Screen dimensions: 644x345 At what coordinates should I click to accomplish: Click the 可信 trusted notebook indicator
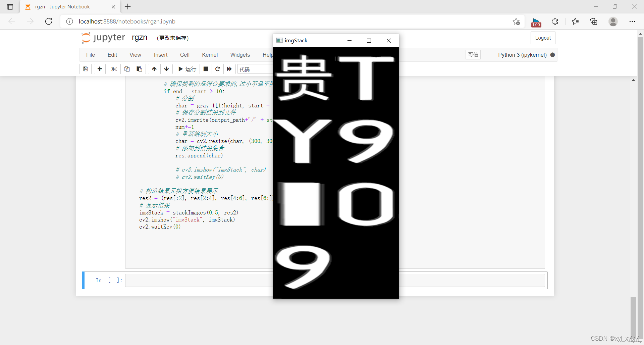[473, 55]
